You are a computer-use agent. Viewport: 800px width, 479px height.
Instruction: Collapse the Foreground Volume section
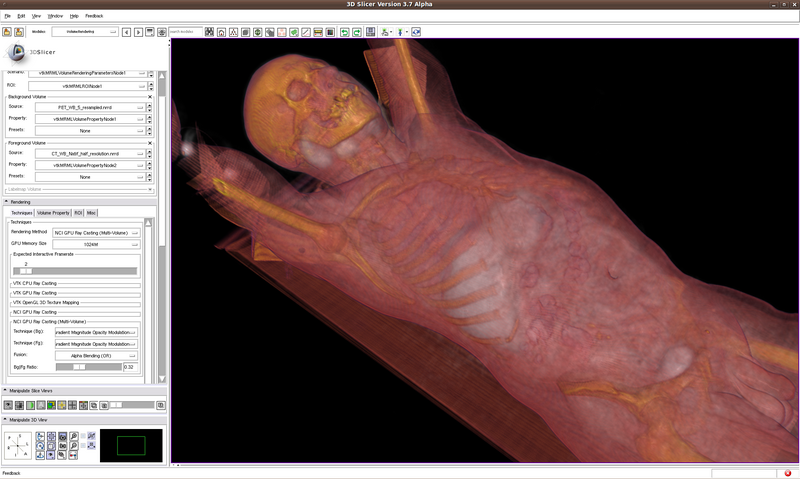pos(150,142)
